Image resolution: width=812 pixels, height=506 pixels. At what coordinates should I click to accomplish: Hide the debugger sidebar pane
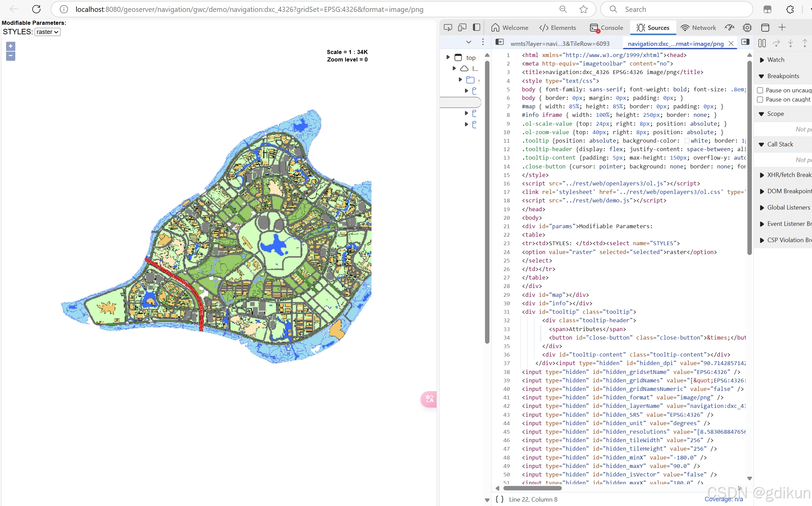745,42
